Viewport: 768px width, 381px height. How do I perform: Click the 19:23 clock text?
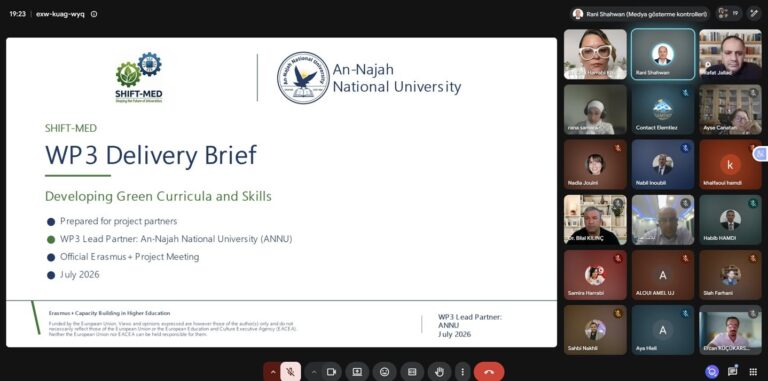17,14
